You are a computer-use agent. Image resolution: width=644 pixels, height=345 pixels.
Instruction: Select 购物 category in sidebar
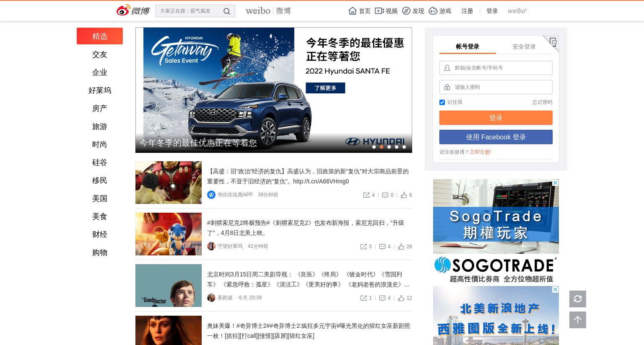click(100, 252)
